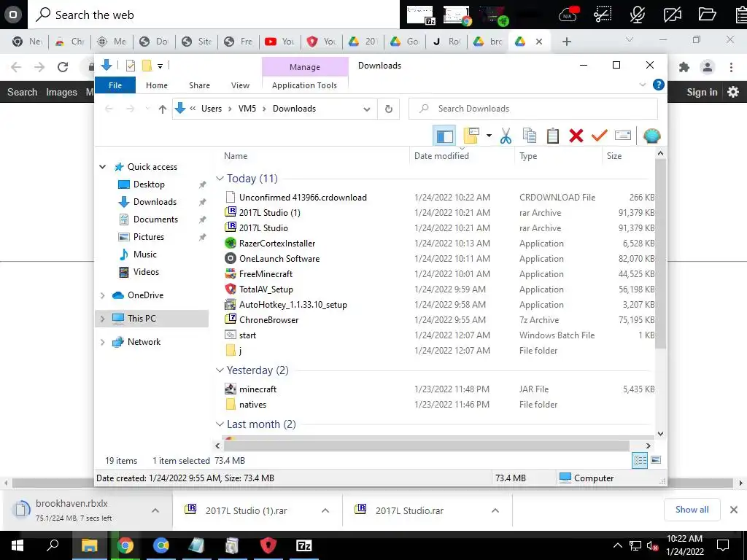Toggle the preview pane button

pyautogui.click(x=444, y=136)
